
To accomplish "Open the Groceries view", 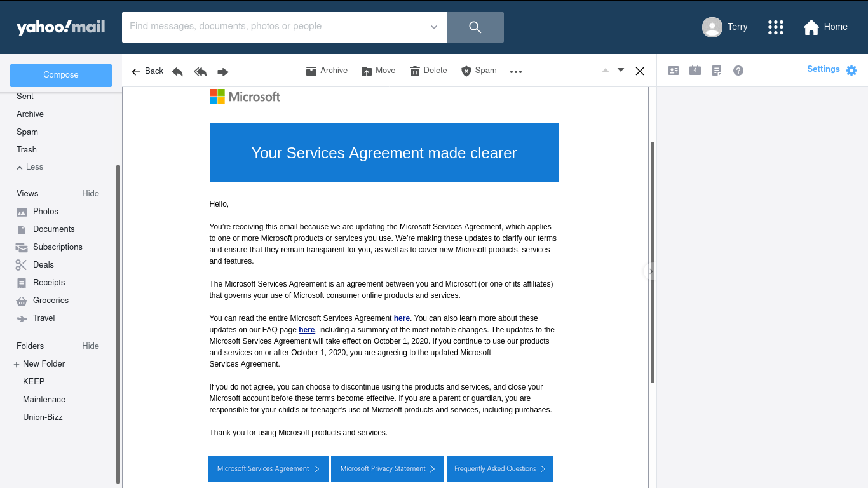I will pyautogui.click(x=43, y=301).
